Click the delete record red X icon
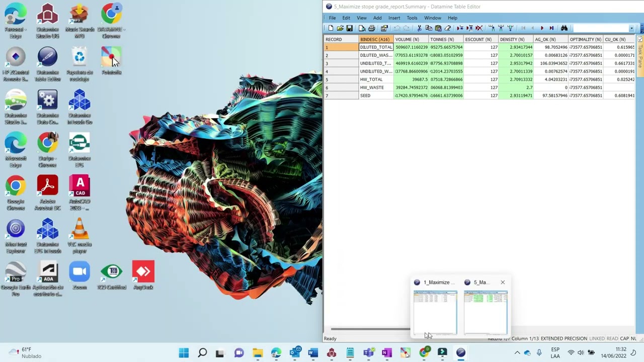The image size is (644, 362). [479, 28]
